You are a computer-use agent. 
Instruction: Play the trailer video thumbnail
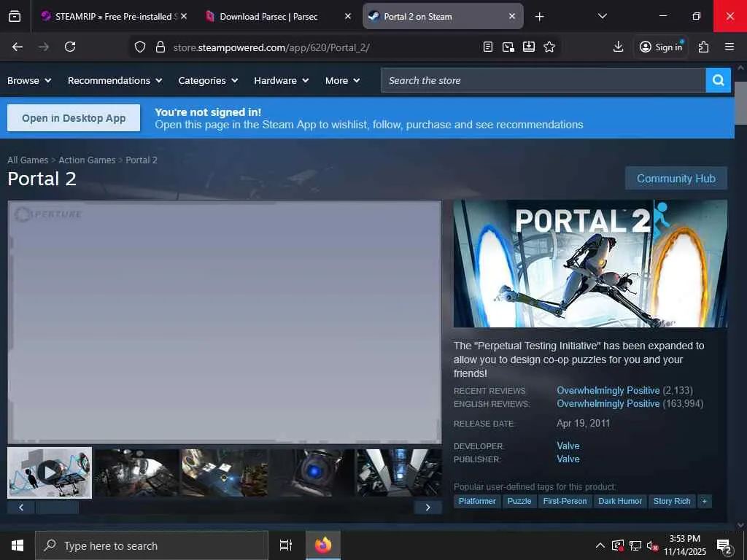50,472
